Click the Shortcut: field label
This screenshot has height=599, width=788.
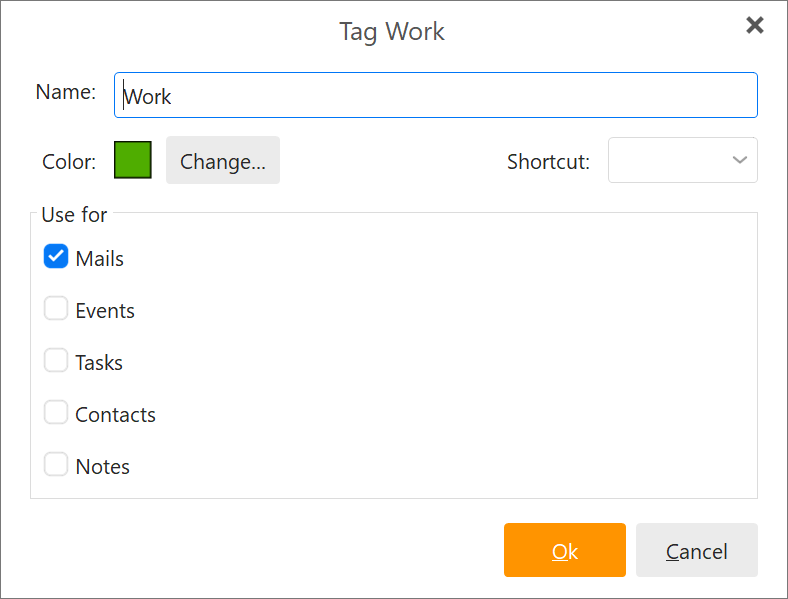[x=548, y=162]
